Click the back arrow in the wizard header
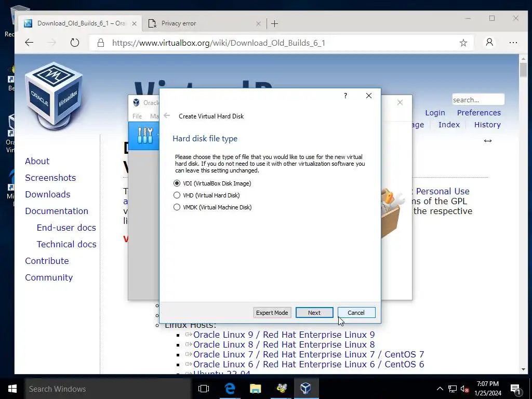 click(167, 116)
